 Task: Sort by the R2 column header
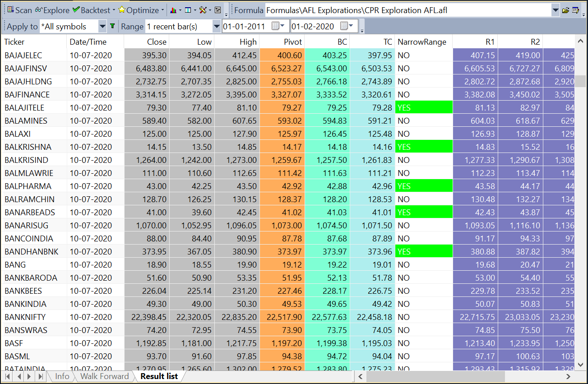520,42
